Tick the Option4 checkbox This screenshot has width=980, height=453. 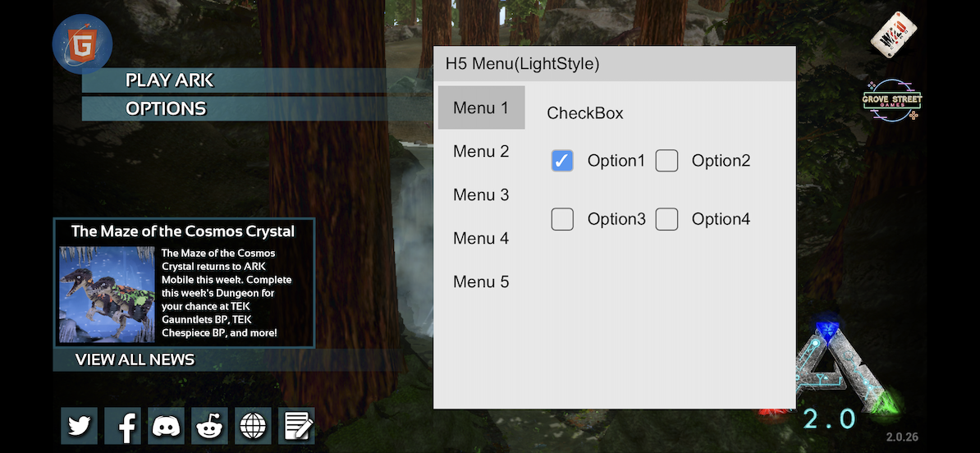[666, 219]
